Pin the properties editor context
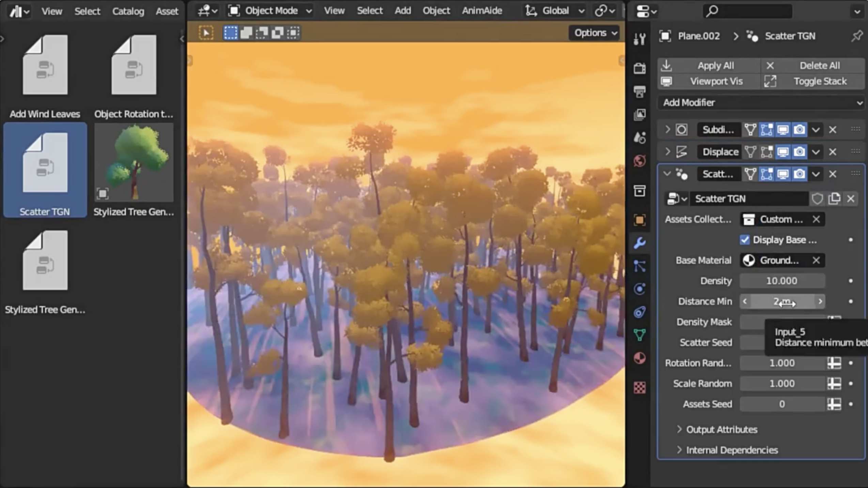The image size is (868, 488). tap(856, 36)
